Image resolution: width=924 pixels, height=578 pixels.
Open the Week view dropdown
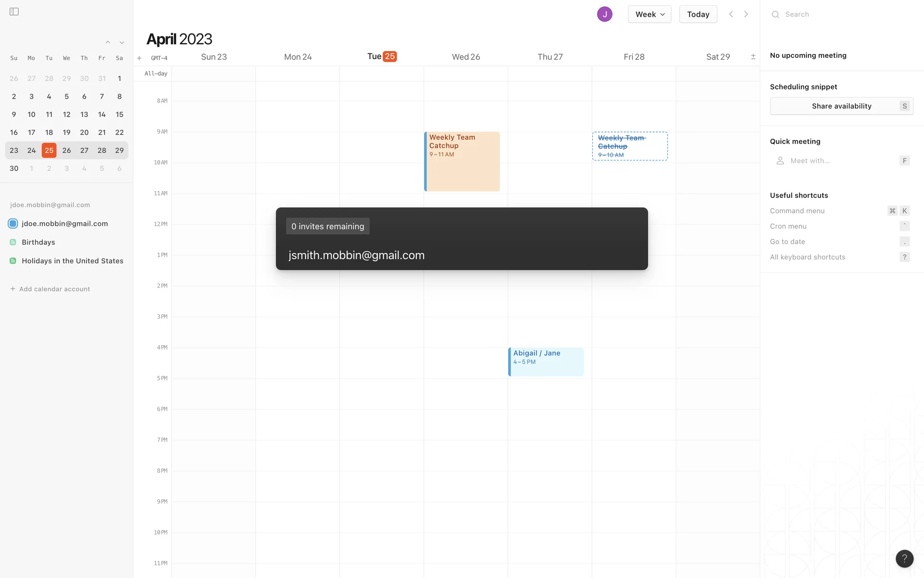(x=649, y=14)
